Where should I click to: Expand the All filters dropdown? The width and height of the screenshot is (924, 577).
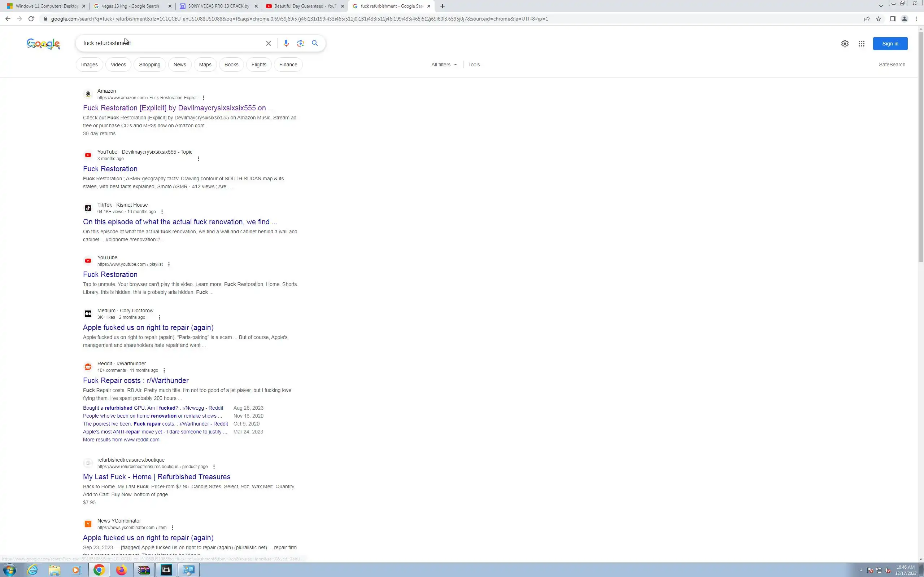point(444,65)
